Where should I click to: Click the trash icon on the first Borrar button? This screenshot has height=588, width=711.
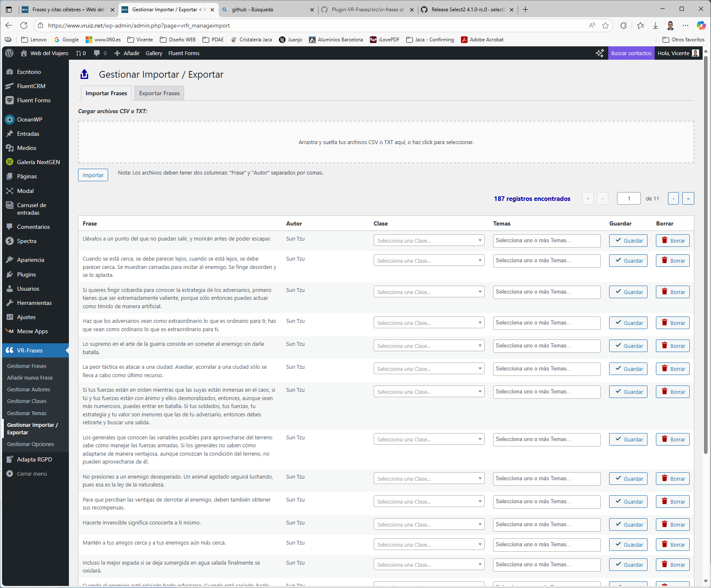pyautogui.click(x=663, y=241)
